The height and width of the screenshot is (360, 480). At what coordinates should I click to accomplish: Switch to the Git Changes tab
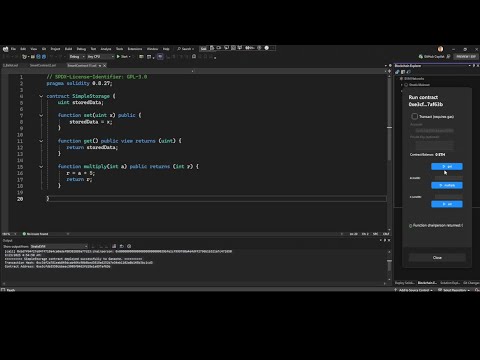point(471,283)
